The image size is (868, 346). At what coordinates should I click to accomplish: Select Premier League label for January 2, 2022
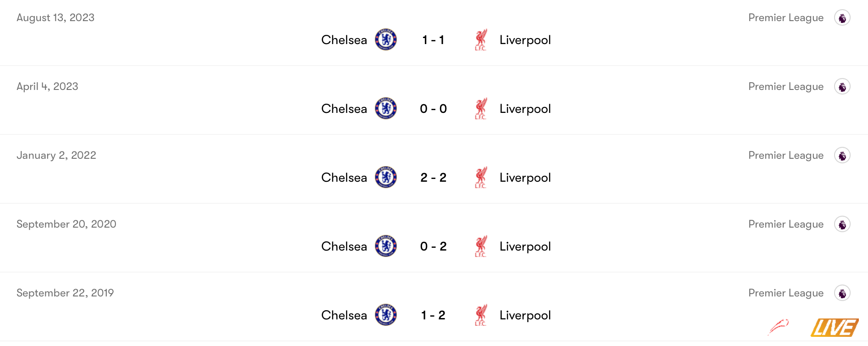786,156
